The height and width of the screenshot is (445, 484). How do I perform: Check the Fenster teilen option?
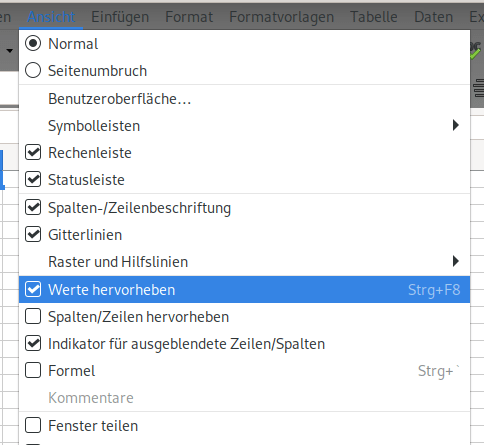(x=33, y=426)
